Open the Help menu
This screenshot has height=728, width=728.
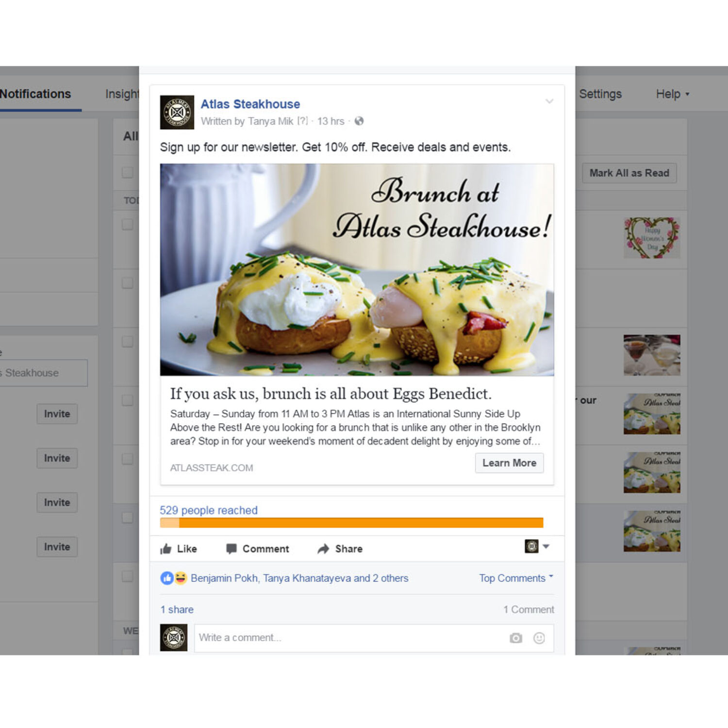[673, 94]
